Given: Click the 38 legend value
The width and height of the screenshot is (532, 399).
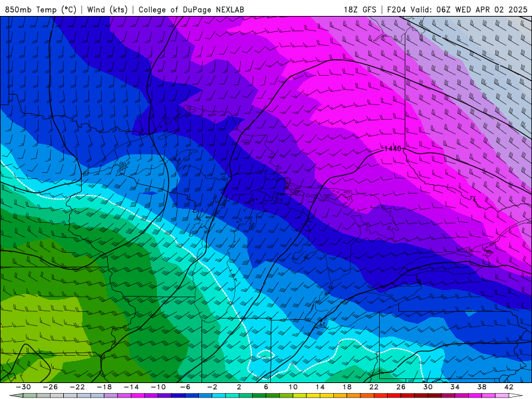Looking at the screenshot, I should (481, 387).
